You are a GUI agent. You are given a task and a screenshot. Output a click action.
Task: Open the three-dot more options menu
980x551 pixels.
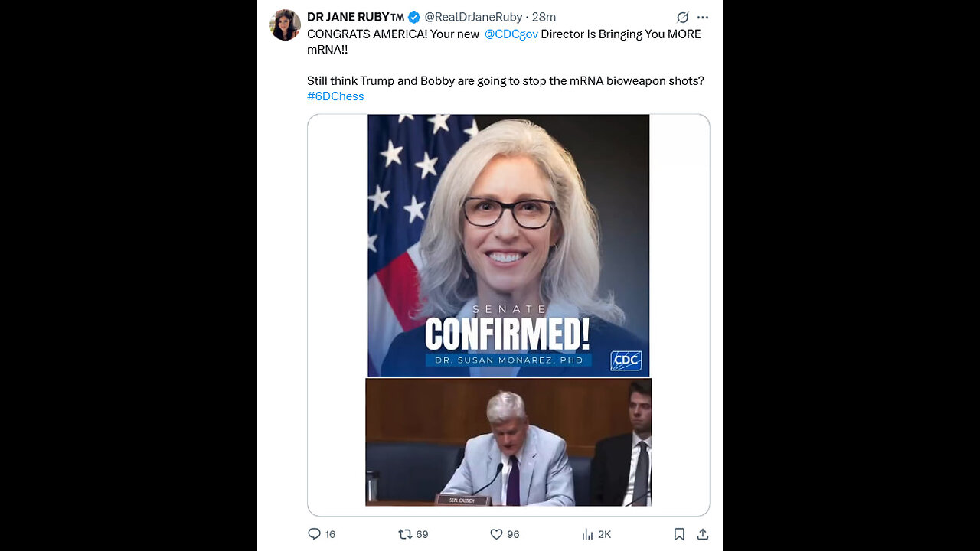pyautogui.click(x=703, y=17)
